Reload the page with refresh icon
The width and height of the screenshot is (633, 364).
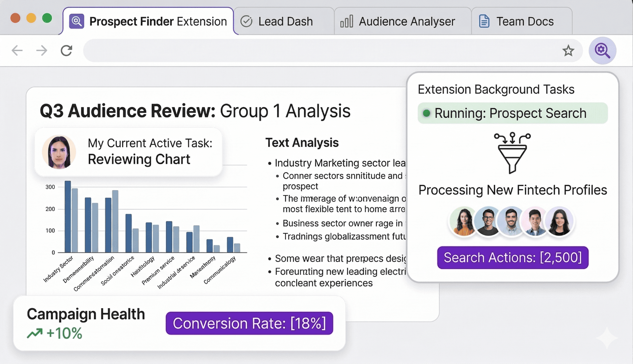tap(66, 50)
